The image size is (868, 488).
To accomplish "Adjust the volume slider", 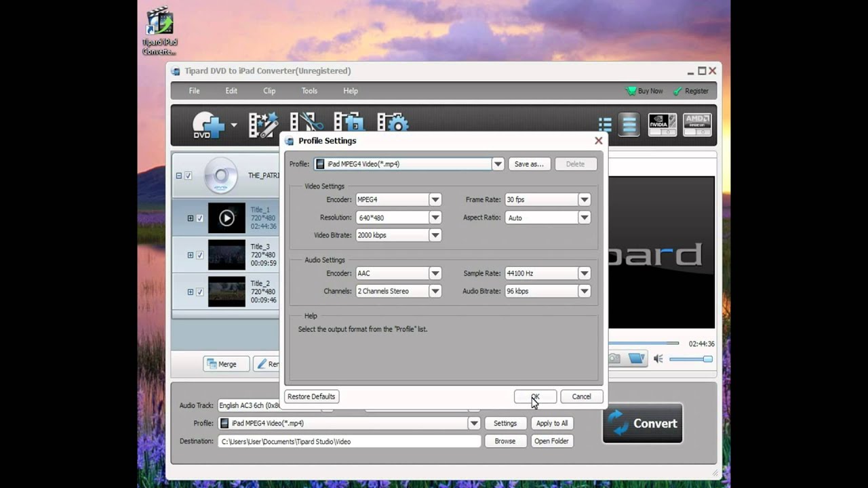I will point(691,359).
